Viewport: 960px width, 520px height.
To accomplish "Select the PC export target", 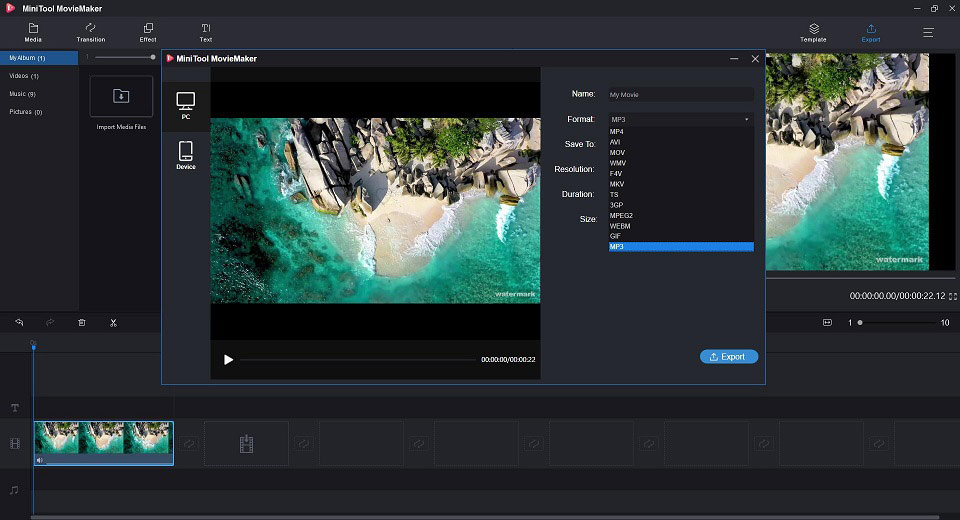I will point(185,105).
